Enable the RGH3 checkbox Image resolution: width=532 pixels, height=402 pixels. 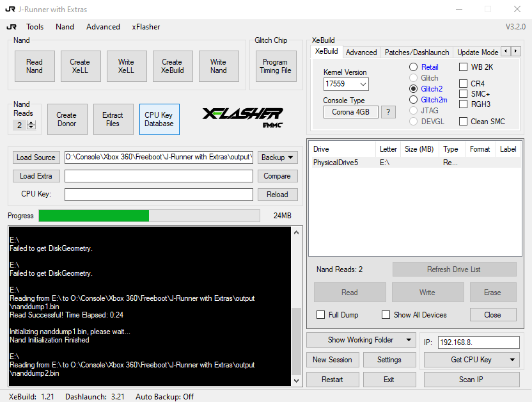(x=463, y=104)
